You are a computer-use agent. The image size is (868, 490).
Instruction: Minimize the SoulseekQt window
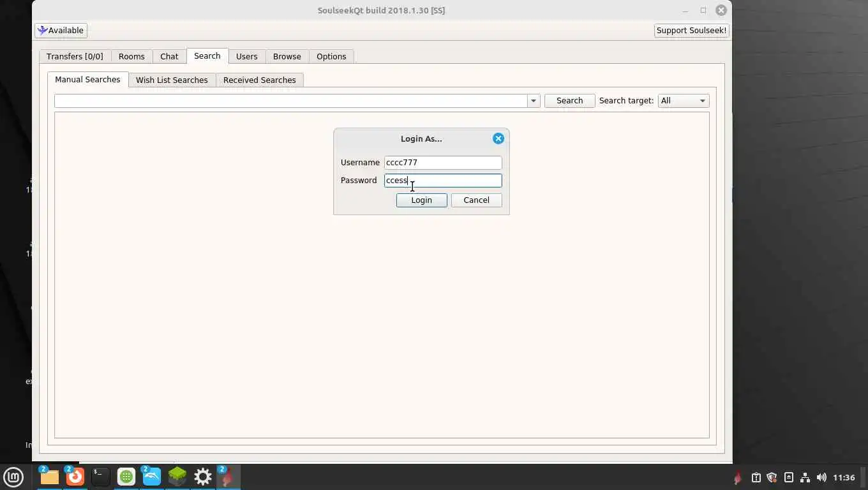point(685,10)
